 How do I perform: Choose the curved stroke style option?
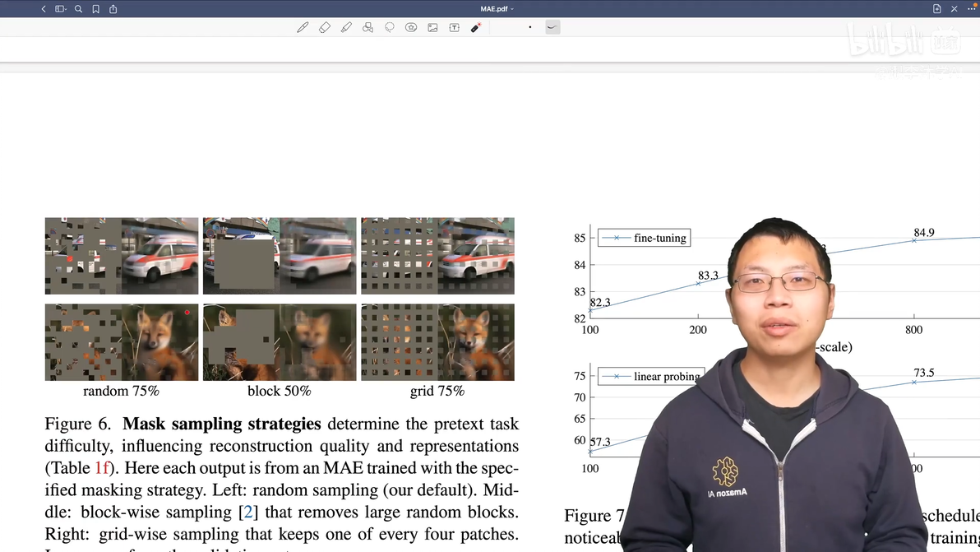click(x=552, y=27)
